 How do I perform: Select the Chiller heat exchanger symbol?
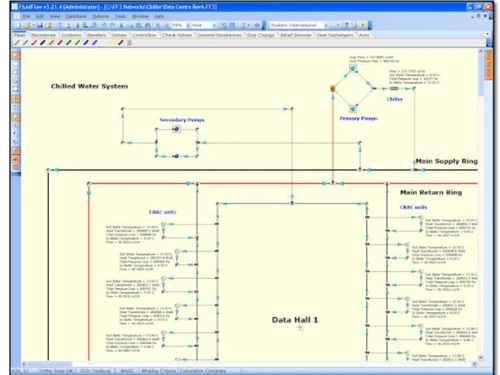click(394, 89)
